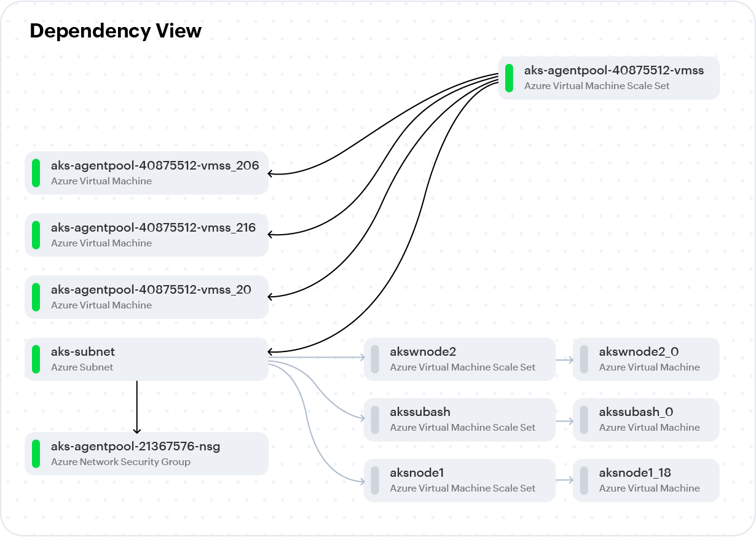
Task: Click grey status bar on akssubash_0
Action: click(584, 420)
